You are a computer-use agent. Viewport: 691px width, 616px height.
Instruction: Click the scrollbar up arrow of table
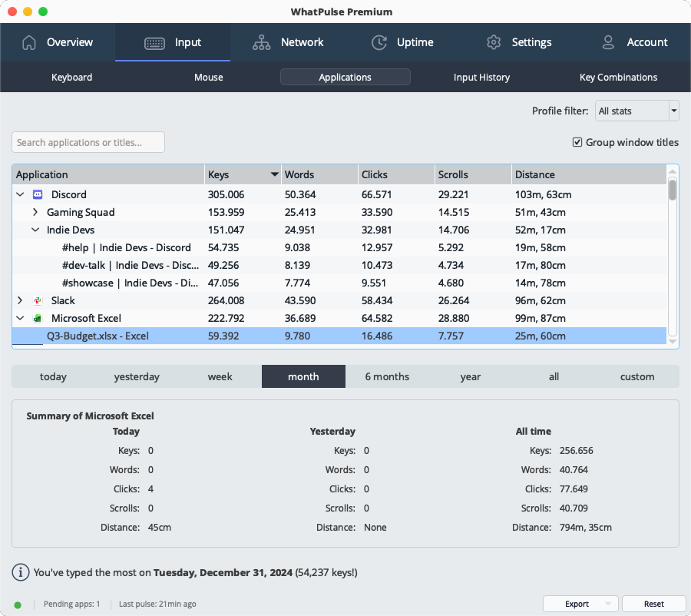point(673,171)
